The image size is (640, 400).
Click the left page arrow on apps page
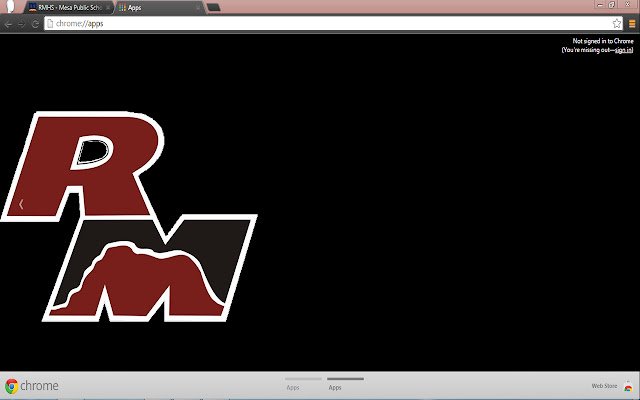[21, 204]
